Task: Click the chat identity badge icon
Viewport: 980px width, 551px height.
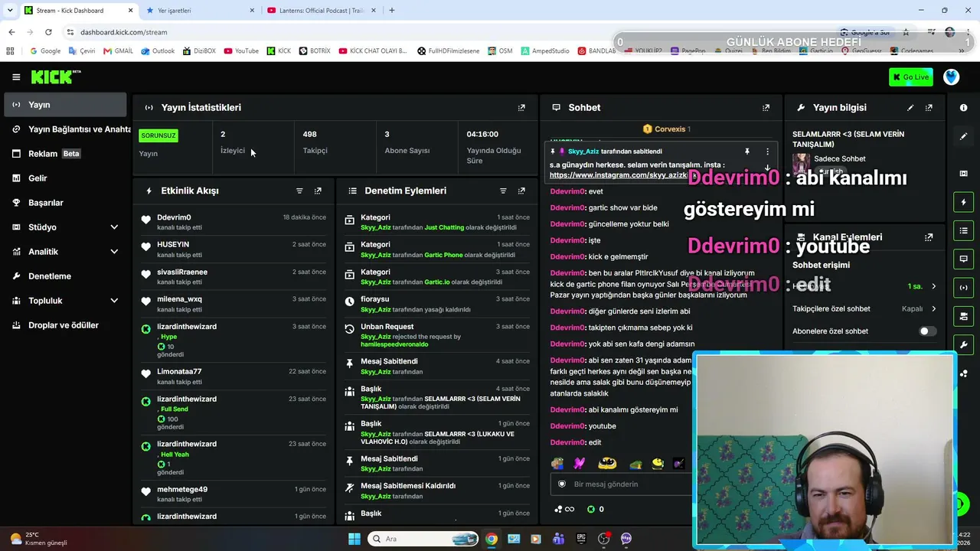Action: point(562,484)
